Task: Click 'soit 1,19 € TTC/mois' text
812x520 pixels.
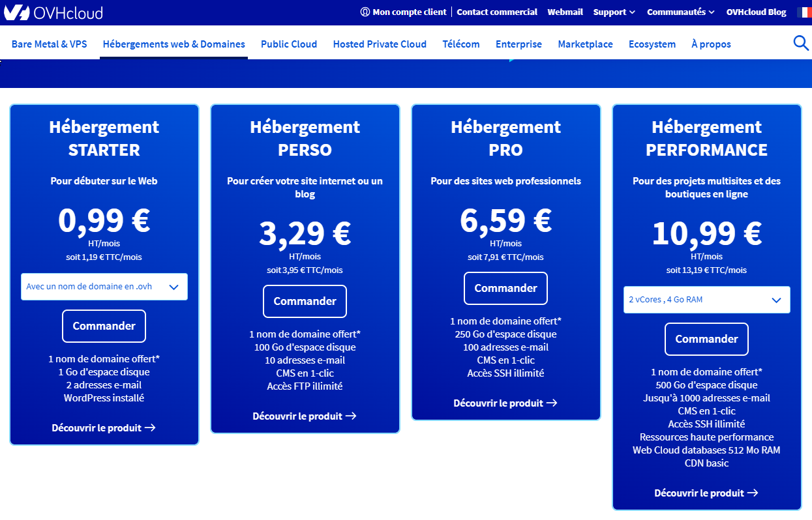Action: click(x=104, y=257)
